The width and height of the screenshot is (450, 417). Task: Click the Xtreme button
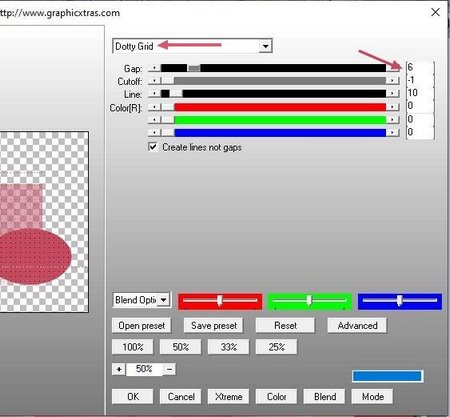[x=228, y=397]
